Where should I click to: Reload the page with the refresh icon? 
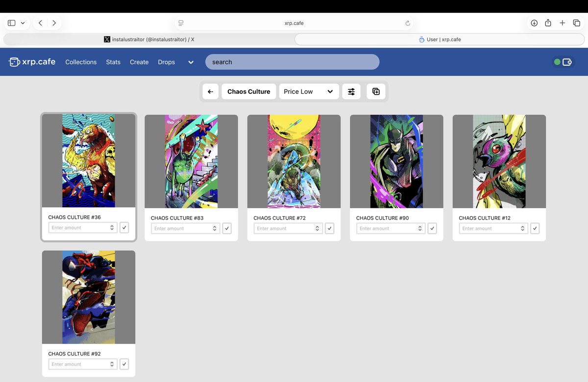click(408, 23)
